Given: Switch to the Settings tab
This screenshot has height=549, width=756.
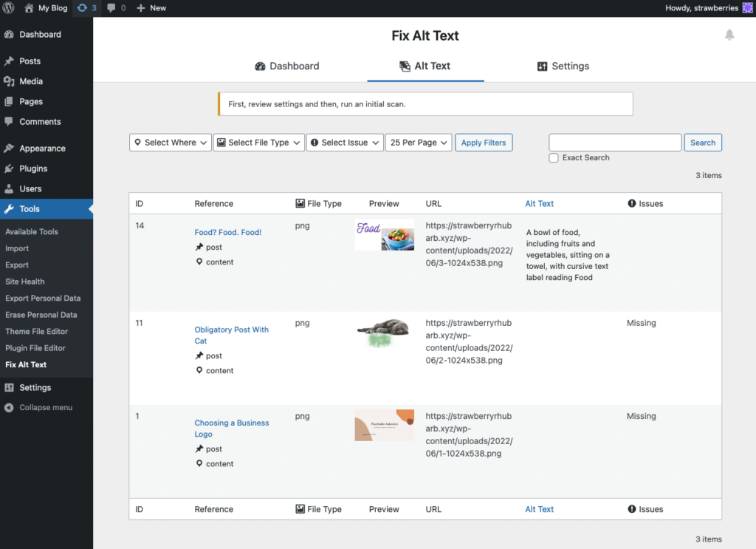Looking at the screenshot, I should 563,66.
